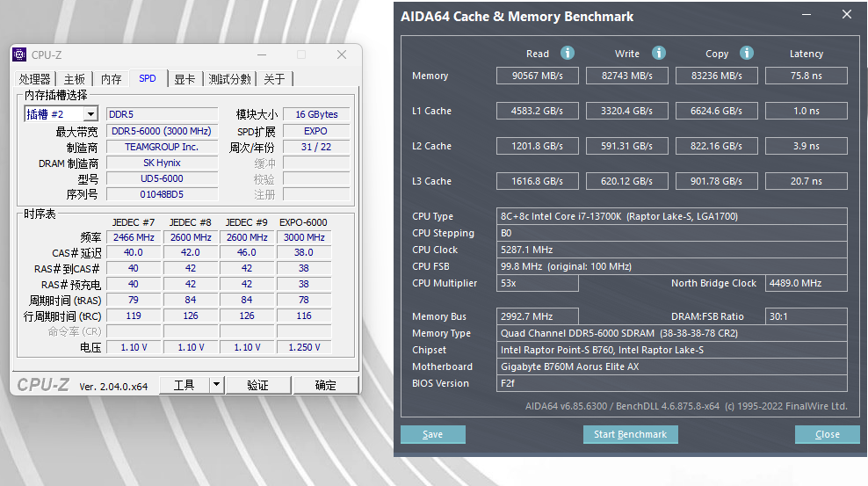Image resolution: width=868 pixels, height=486 pixels.
Task: Minimize the CPU-Z window
Action: 261,54
